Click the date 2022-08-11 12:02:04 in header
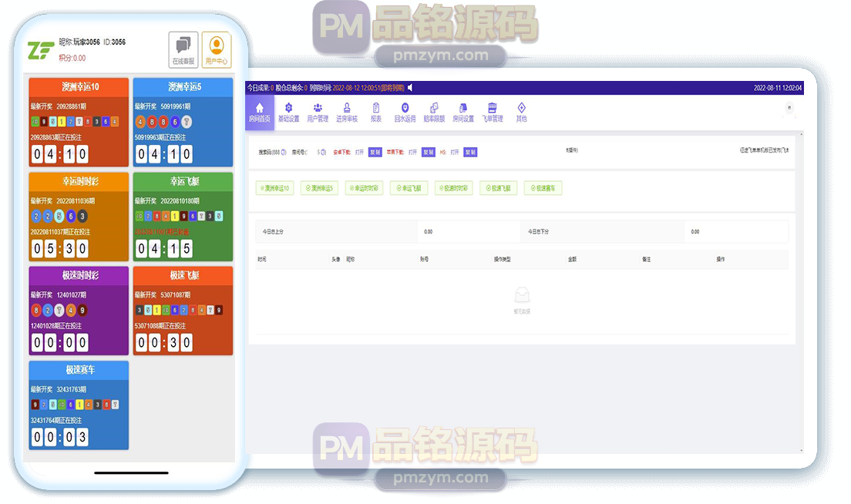 coord(777,88)
